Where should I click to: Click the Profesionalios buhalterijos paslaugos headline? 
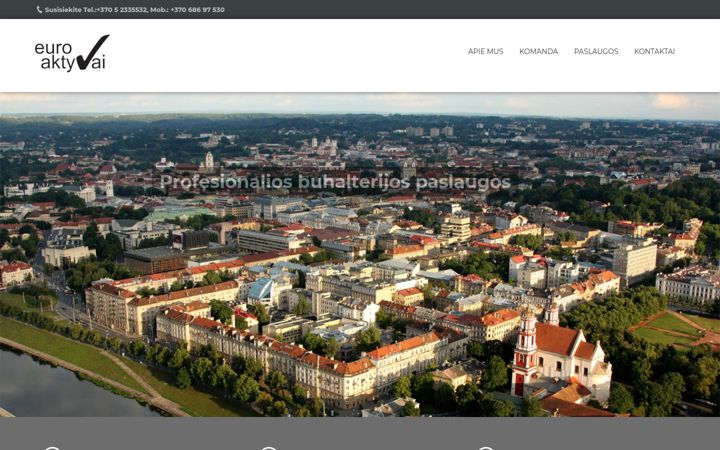pos(335,182)
